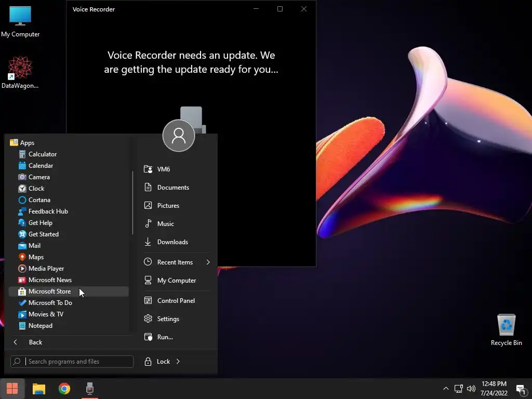The height and width of the screenshot is (399, 532).
Task: Open File Explorer from the taskbar
Action: click(x=38, y=389)
